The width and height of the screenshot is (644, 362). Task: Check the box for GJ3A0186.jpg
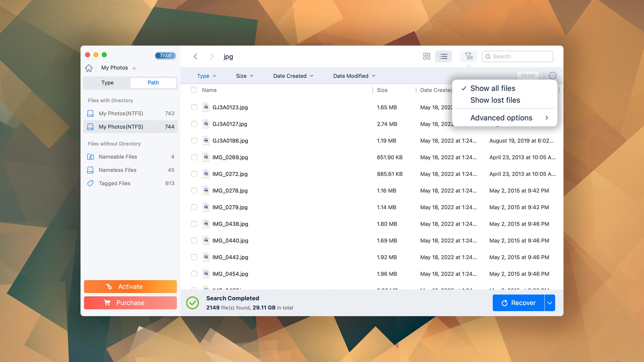pos(194,141)
